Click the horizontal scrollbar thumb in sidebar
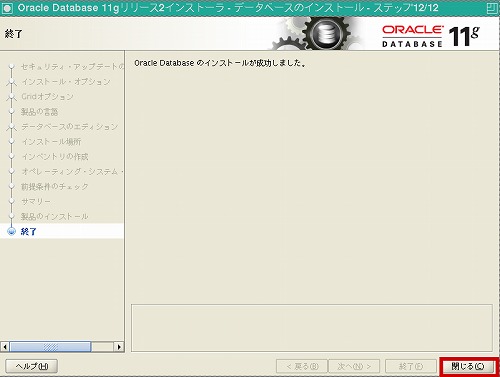500x377 pixels. (50, 347)
